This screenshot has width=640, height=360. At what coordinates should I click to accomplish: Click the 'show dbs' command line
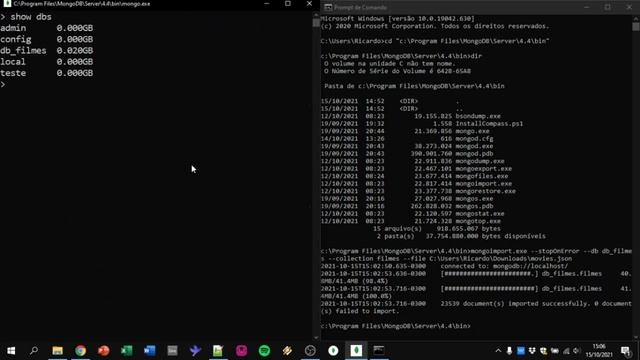point(26,17)
